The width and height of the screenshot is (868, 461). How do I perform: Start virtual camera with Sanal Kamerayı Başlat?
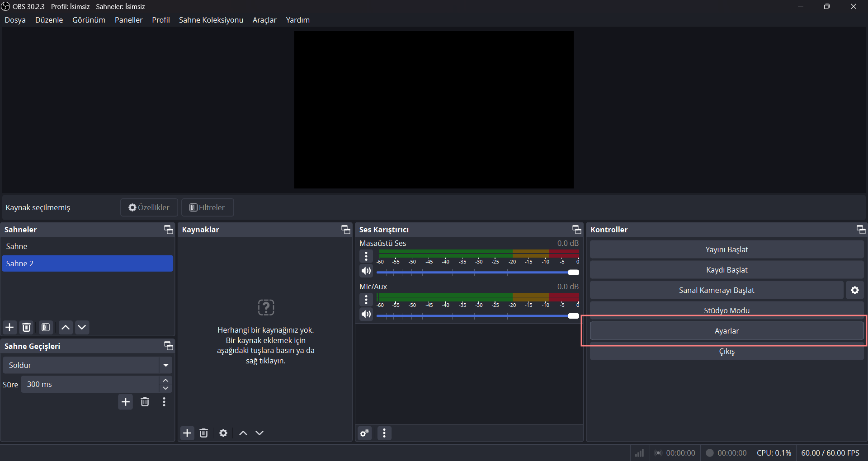717,290
